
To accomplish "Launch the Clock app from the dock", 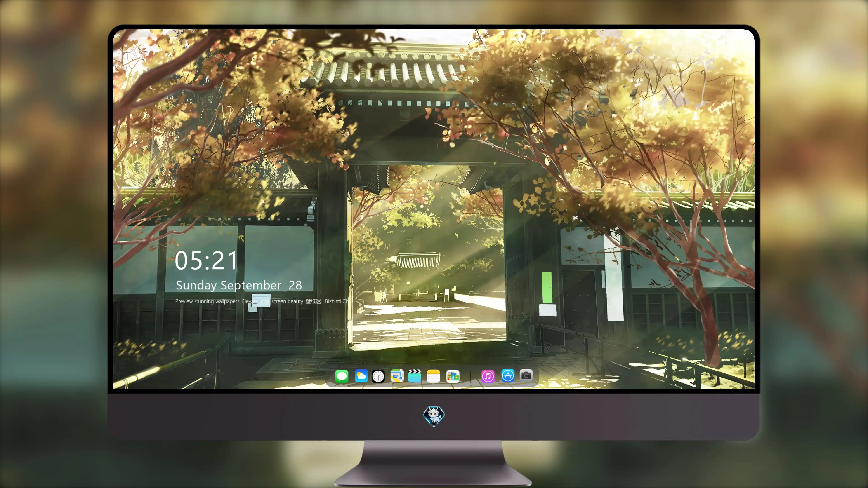I will pyautogui.click(x=378, y=376).
